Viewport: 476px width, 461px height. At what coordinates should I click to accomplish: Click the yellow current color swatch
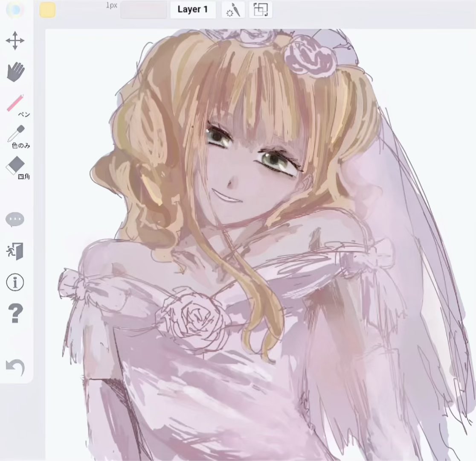47,10
